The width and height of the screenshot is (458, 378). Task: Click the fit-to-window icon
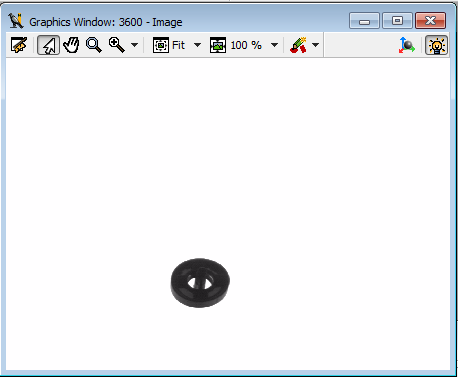161,45
